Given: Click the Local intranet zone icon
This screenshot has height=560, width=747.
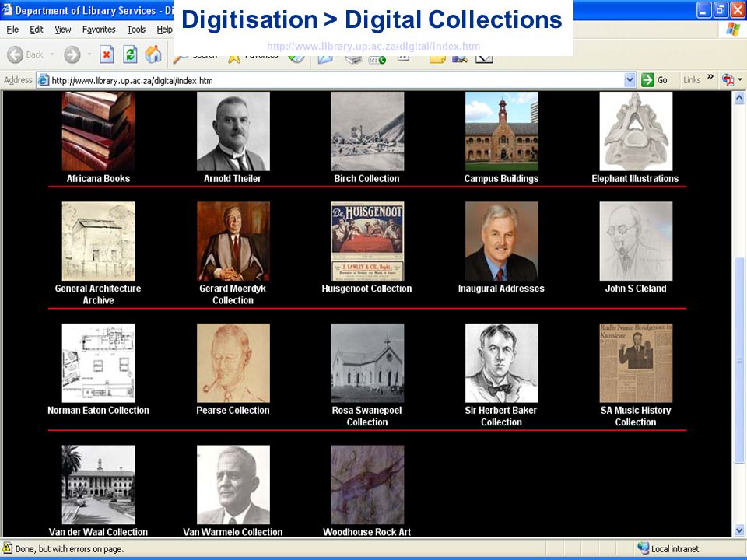Looking at the screenshot, I should [644, 548].
